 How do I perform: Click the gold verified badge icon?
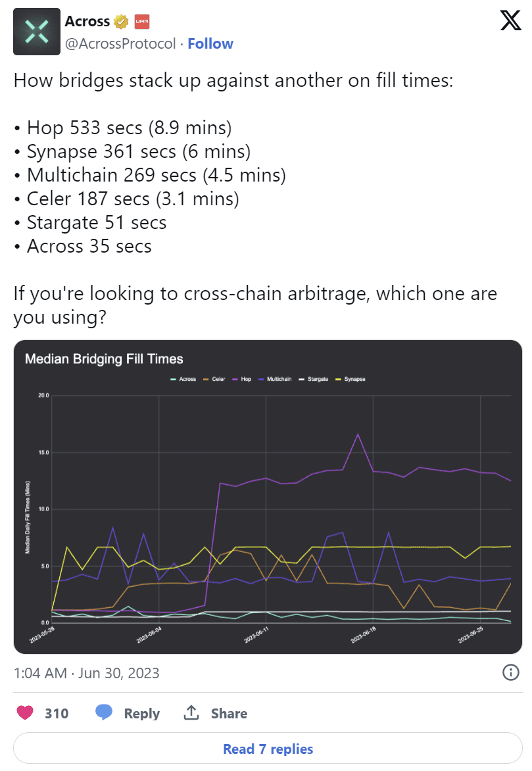(x=121, y=22)
